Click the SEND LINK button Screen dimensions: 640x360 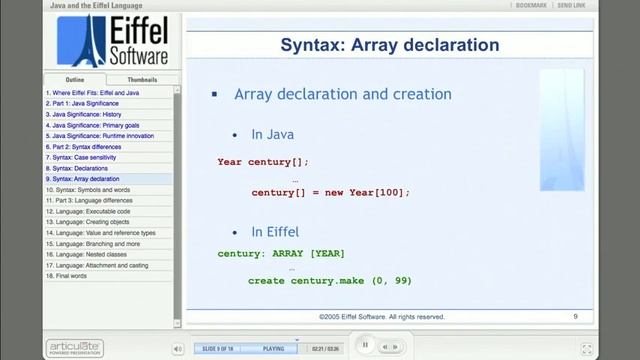[x=571, y=5]
